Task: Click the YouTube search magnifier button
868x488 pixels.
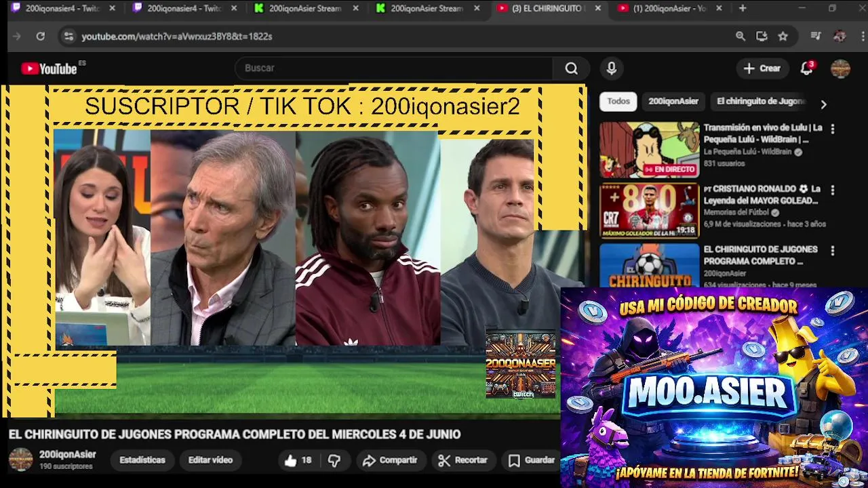Action: (572, 68)
